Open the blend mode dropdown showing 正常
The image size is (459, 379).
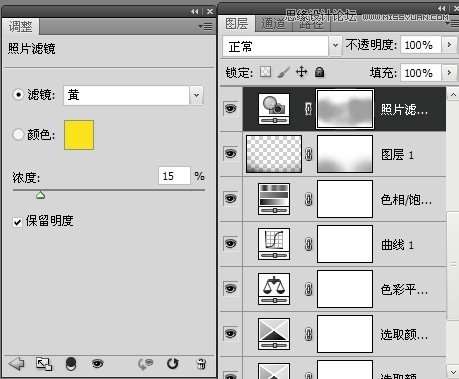coord(335,45)
